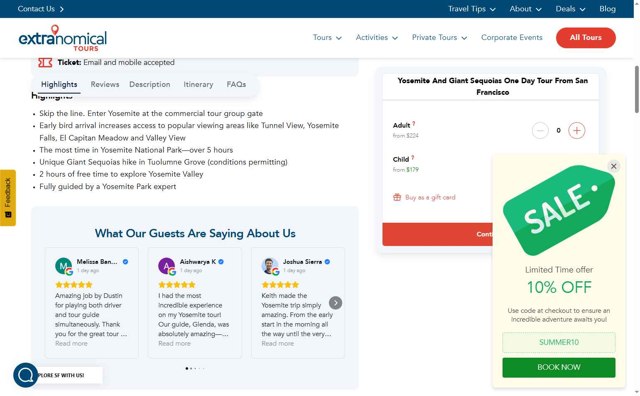Open Corporate Events page
Viewport: 640px width, 396px height.
511,38
